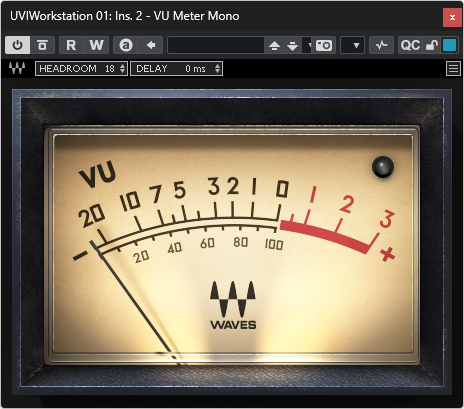Click the copy A to B arrow button
The image size is (464, 409).
(x=151, y=45)
